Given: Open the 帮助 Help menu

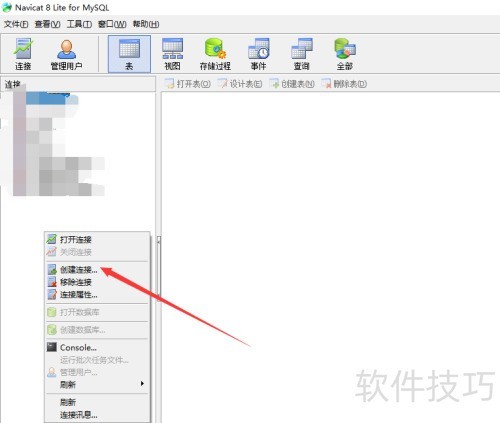Looking at the screenshot, I should pyautogui.click(x=146, y=24).
